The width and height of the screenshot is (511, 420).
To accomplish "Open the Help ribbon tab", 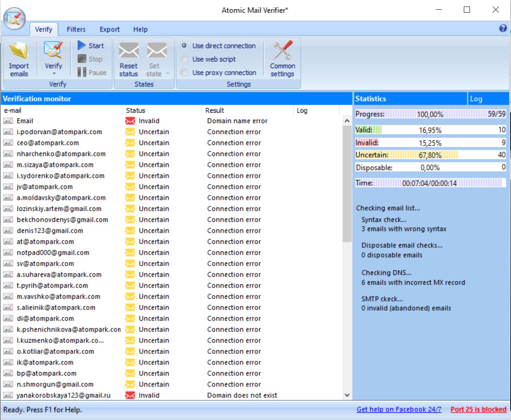I will click(x=140, y=29).
